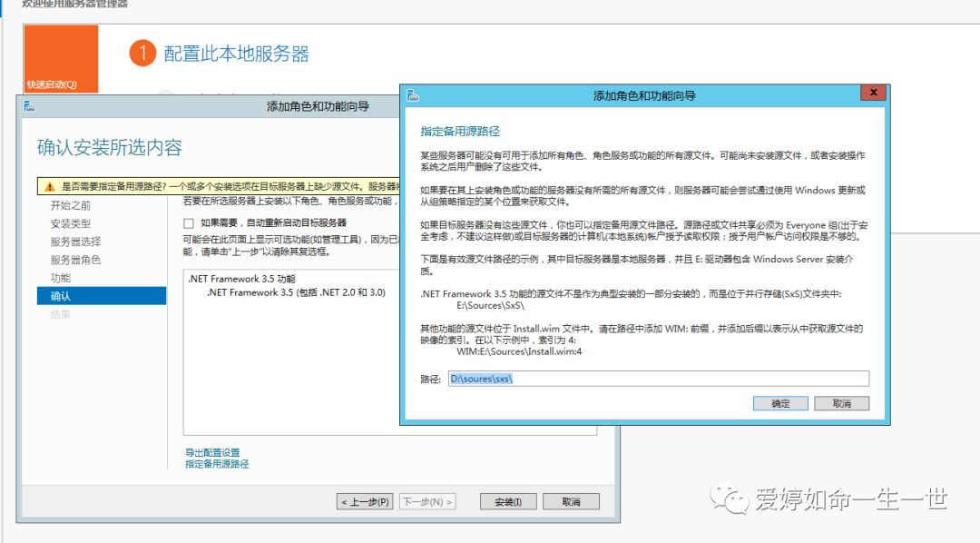The height and width of the screenshot is (543, 980).
Task: Click the 快速启动(Q) orange tile
Action: pos(61,59)
